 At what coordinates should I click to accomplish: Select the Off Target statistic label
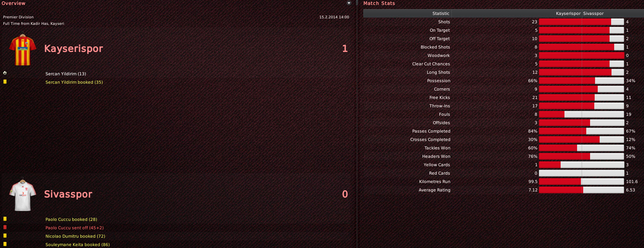tap(440, 39)
